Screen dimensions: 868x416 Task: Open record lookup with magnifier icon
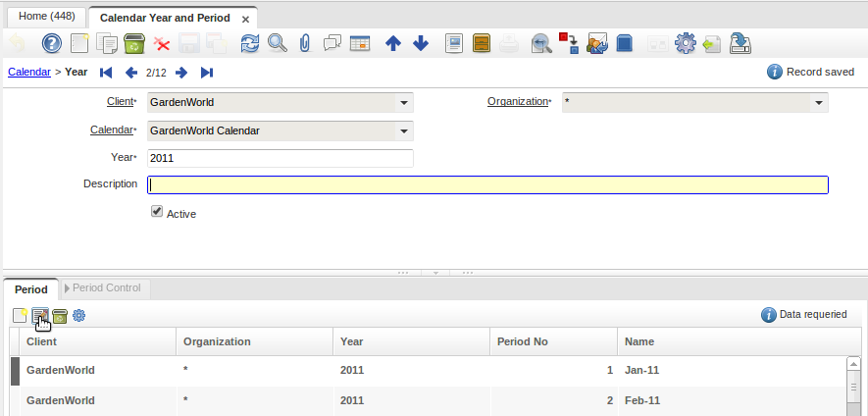click(278, 43)
